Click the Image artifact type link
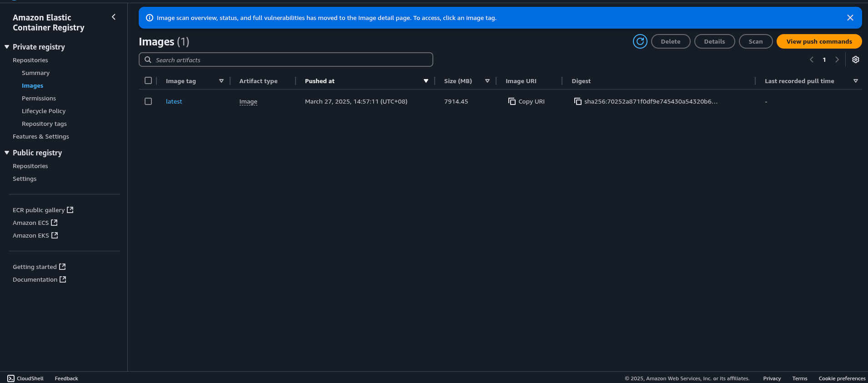 [248, 102]
